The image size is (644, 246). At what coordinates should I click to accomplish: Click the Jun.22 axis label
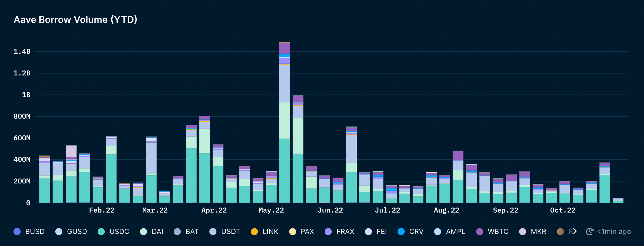point(330,210)
